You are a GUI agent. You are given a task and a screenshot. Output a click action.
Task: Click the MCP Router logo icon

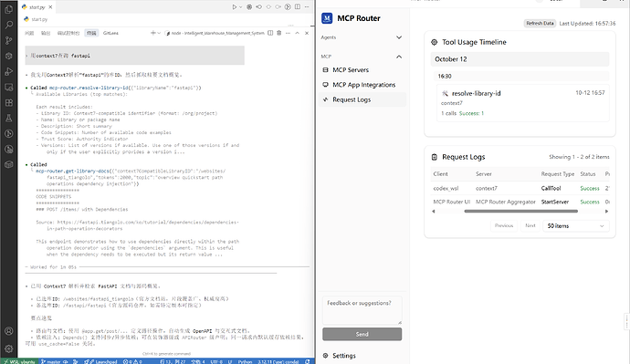(327, 18)
